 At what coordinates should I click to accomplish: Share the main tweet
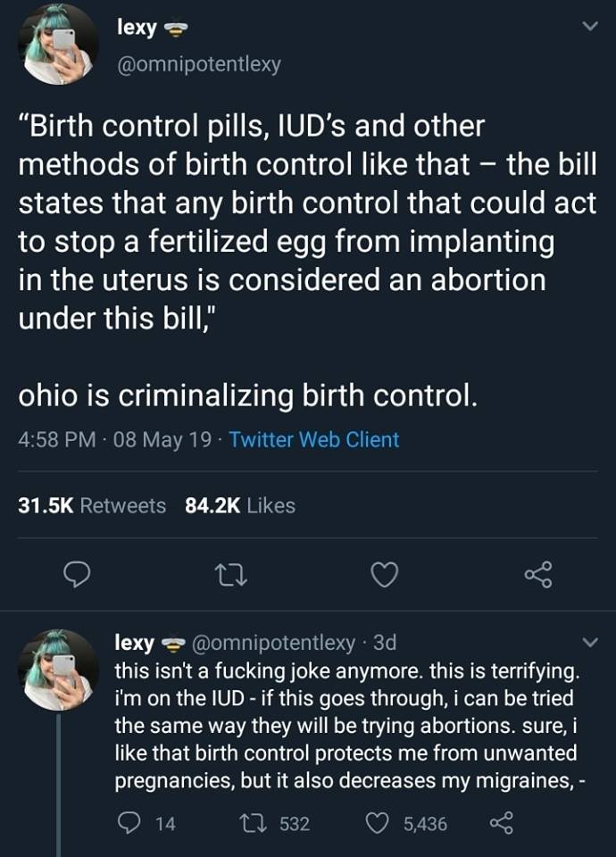pos(537,577)
